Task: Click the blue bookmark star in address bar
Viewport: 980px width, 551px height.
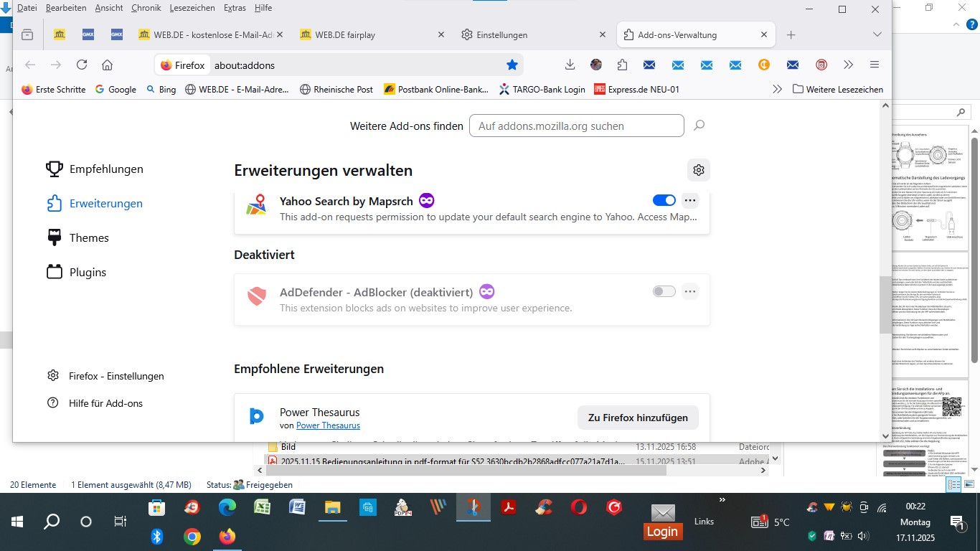Action: 512,65
